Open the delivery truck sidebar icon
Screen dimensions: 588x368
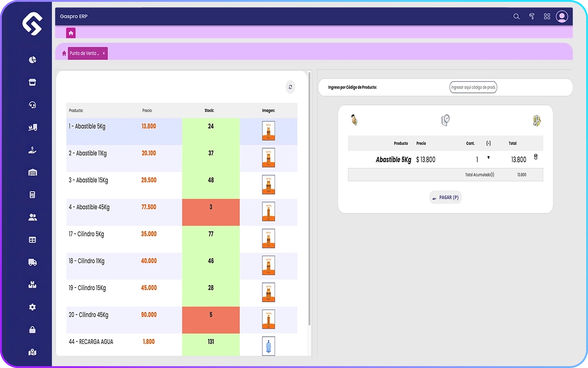32,262
